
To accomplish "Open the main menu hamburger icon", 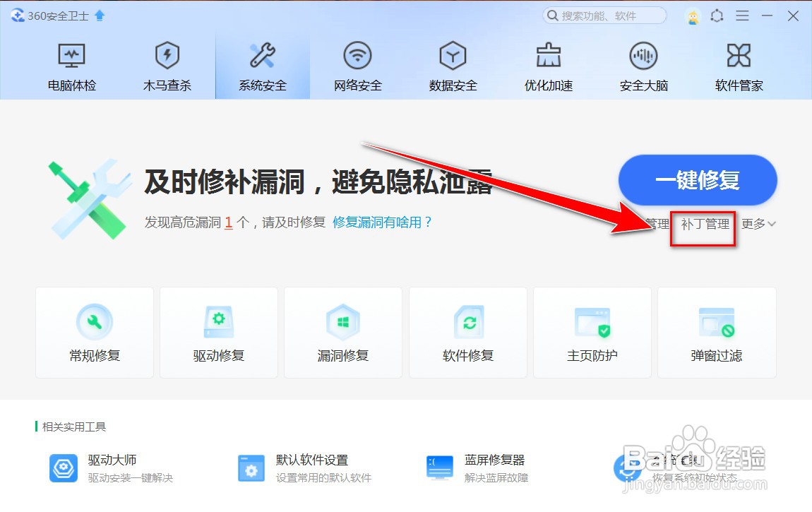I will pyautogui.click(x=742, y=16).
